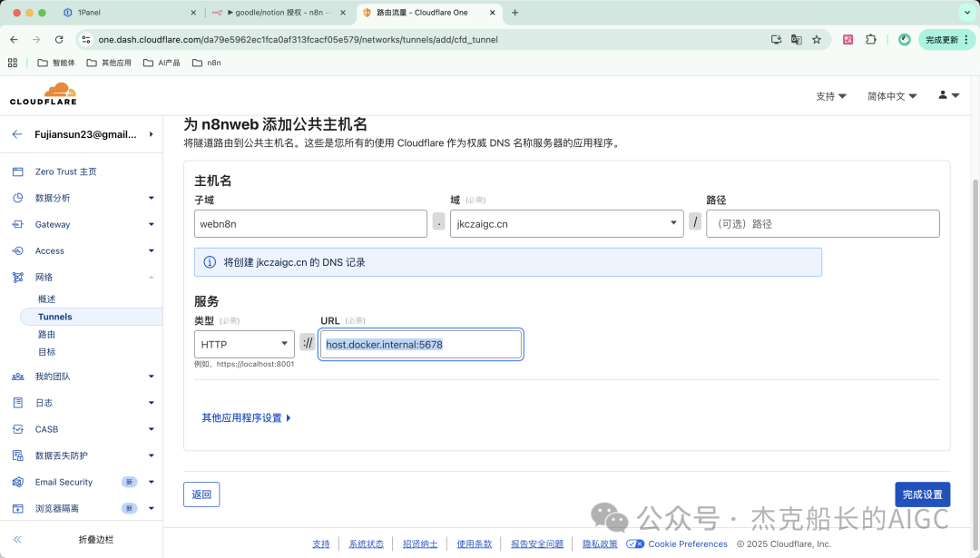The image size is (980, 558).
Task: Select Tunnels in the sidebar
Action: [92, 317]
